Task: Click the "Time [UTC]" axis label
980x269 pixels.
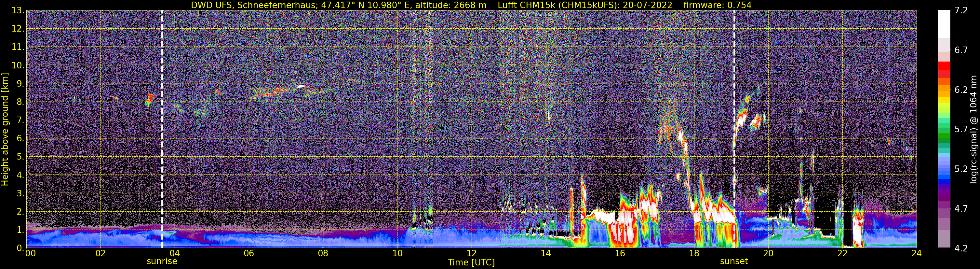Action: pyautogui.click(x=471, y=262)
